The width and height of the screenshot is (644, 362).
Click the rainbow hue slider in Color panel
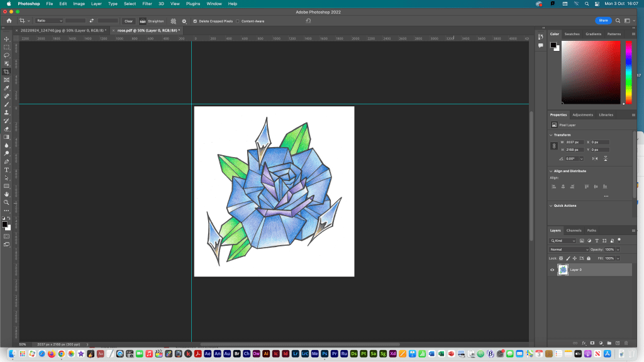click(x=628, y=72)
